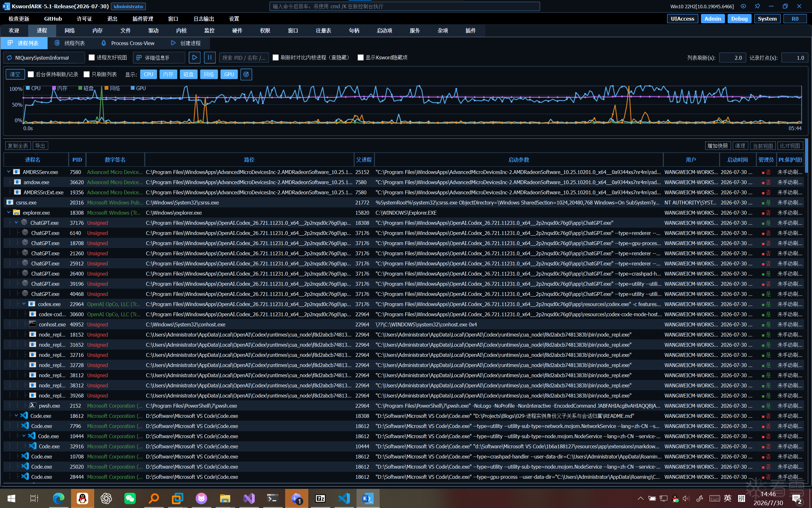Click the taskbar app showing a badge 1
The width and height of the screenshot is (812, 508).
coord(297,498)
